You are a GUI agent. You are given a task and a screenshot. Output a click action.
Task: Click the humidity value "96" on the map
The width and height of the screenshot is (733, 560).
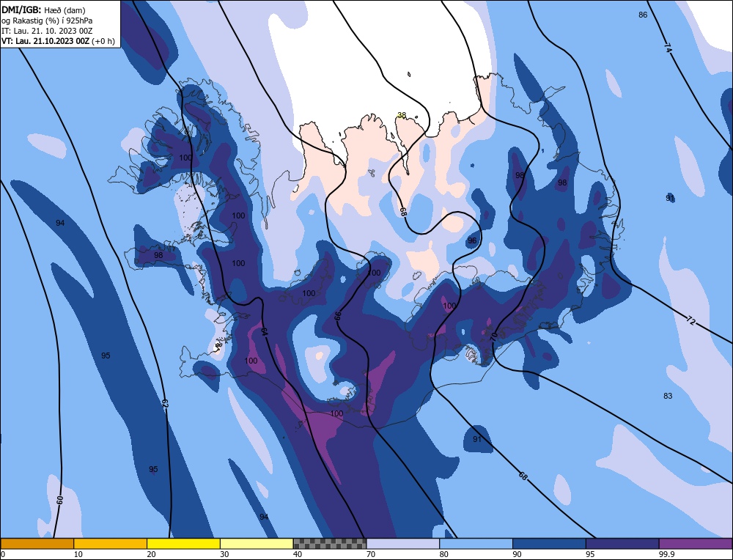[x=472, y=240]
